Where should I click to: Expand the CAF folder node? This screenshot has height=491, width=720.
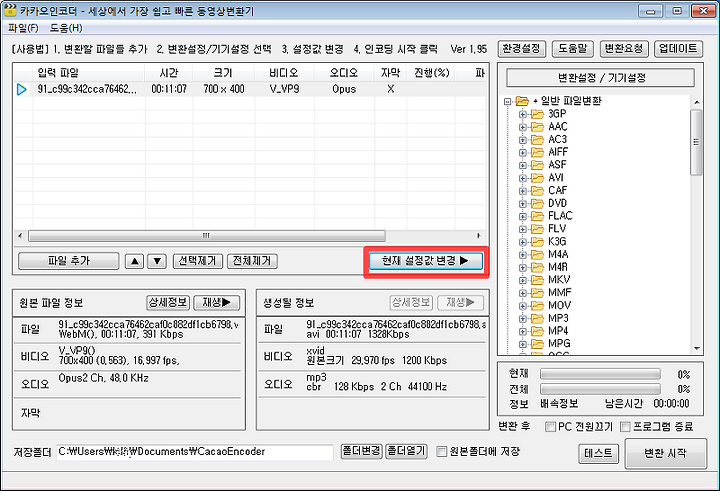click(523, 191)
